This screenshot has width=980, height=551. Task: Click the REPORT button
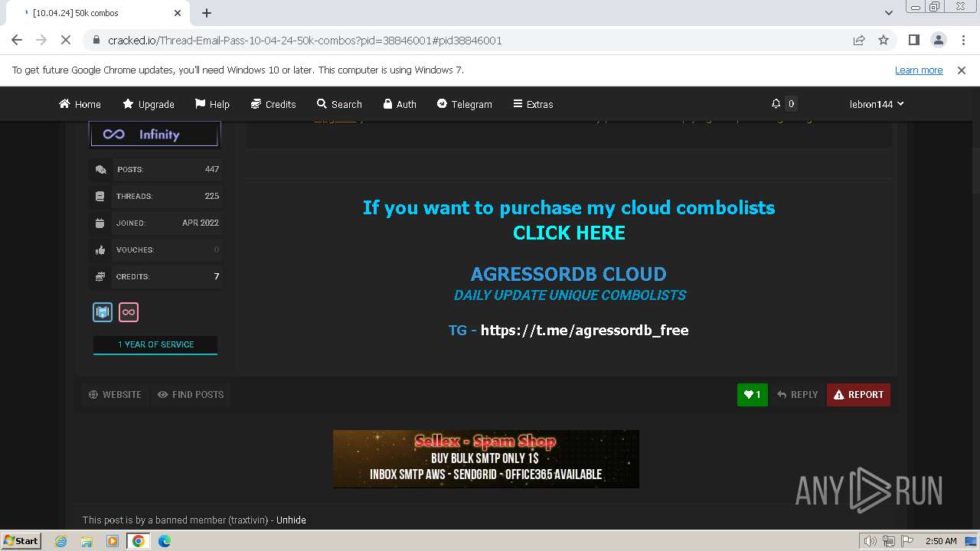(858, 394)
